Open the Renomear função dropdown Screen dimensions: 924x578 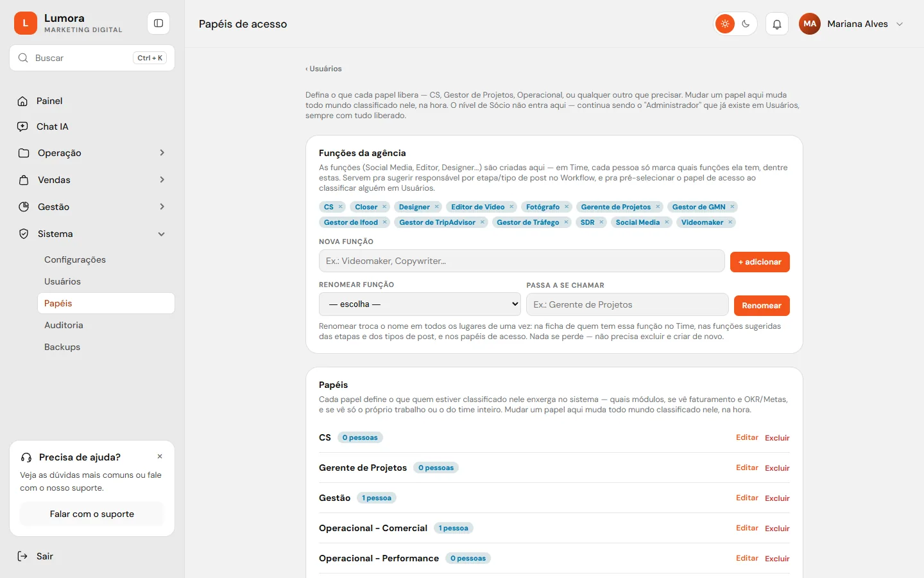pyautogui.click(x=420, y=304)
